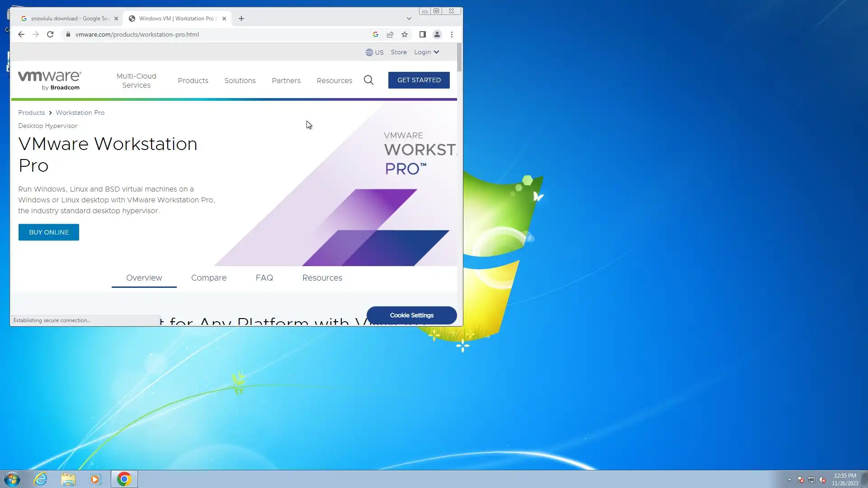Screen dimensions: 868x488
Task: Toggle Chrome side panel icon
Action: [422, 34]
